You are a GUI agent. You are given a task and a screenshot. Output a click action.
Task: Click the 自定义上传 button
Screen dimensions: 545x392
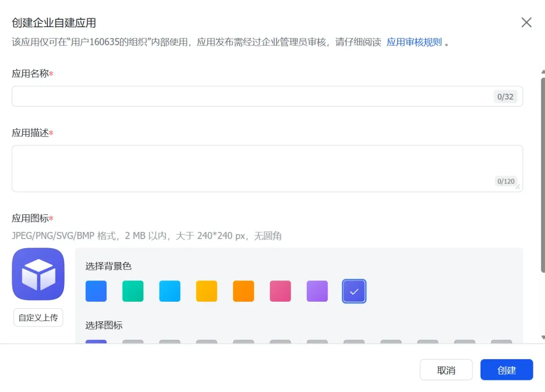[x=38, y=317]
